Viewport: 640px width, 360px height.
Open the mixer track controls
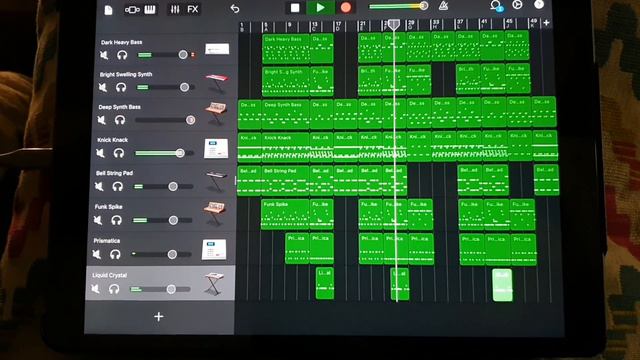click(x=175, y=9)
